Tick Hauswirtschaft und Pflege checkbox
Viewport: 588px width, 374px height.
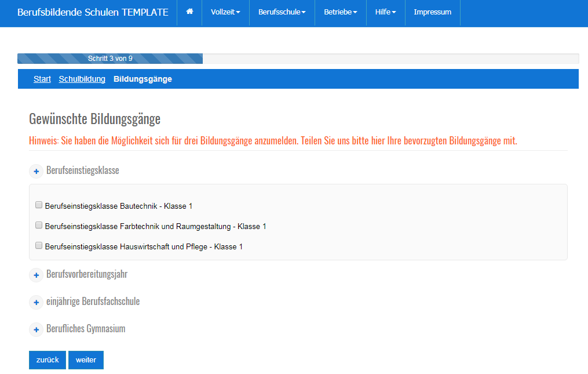click(x=39, y=246)
